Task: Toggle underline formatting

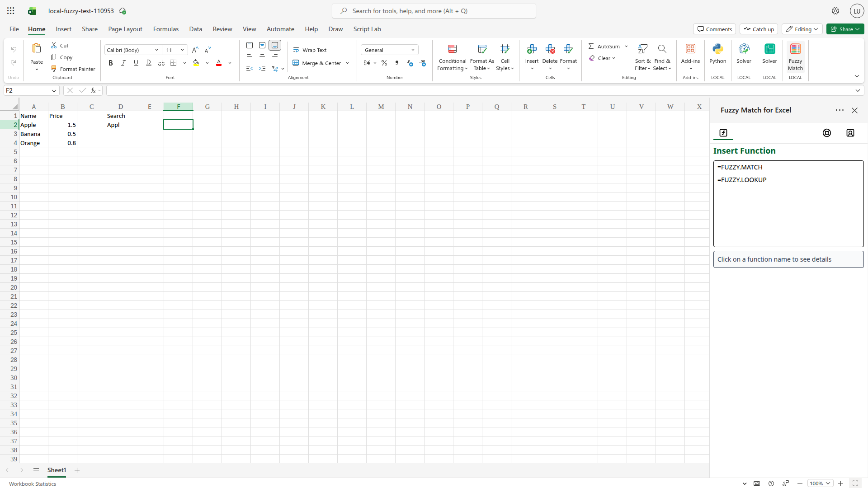Action: coord(136,63)
